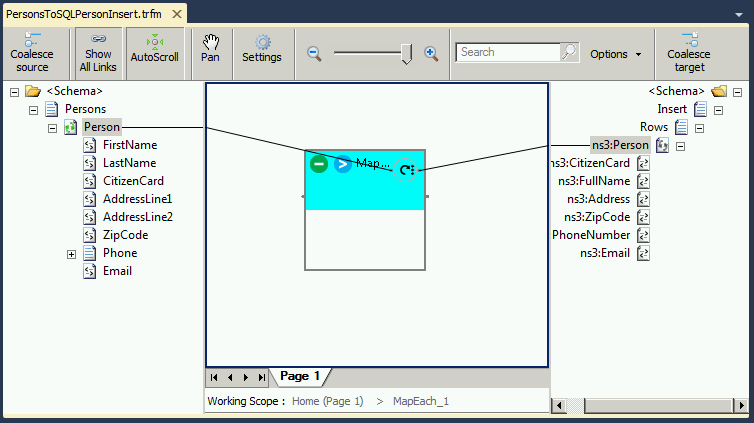Collapse the MapEach loop with green minus icon
The height and width of the screenshot is (423, 754).
click(x=319, y=163)
